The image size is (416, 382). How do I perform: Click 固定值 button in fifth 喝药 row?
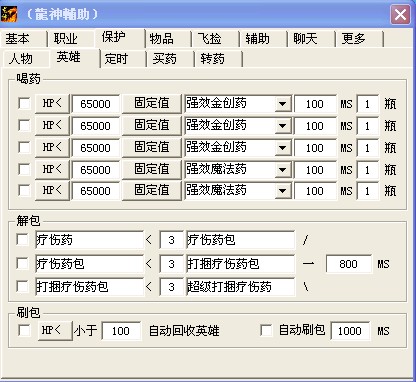(x=152, y=191)
